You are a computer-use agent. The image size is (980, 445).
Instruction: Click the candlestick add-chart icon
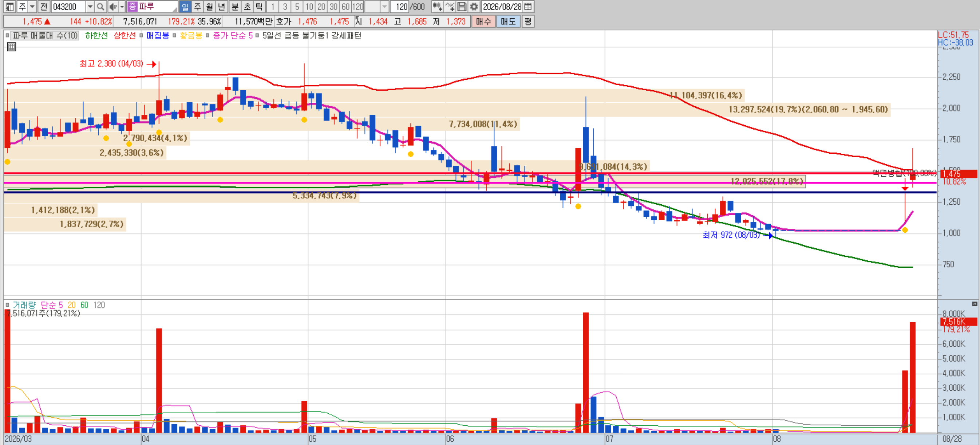tap(437, 7)
